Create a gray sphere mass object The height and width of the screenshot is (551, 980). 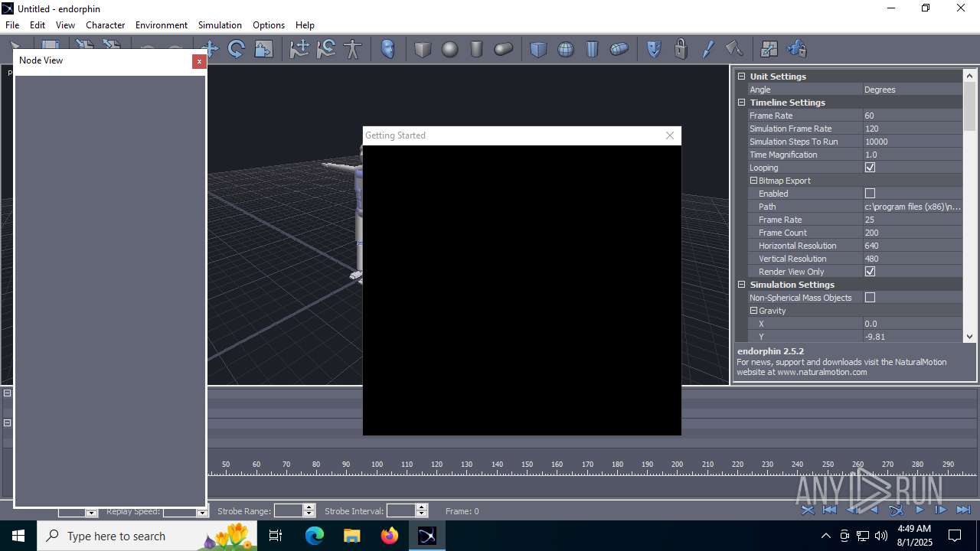point(449,49)
